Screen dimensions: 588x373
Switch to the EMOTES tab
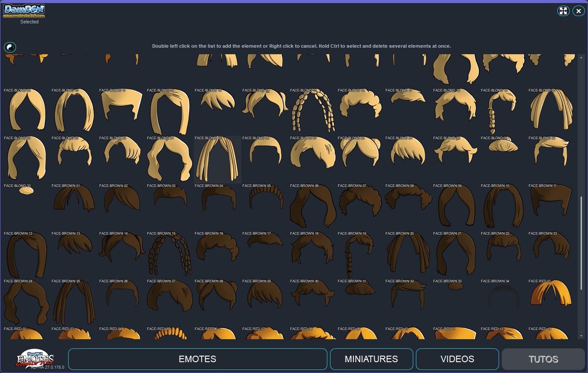[x=197, y=359]
